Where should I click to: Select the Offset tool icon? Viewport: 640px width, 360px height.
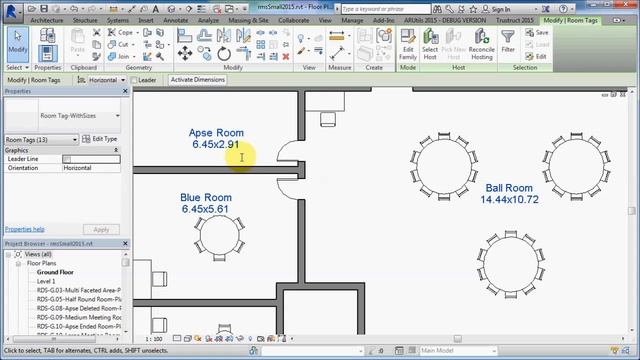[x=204, y=36]
